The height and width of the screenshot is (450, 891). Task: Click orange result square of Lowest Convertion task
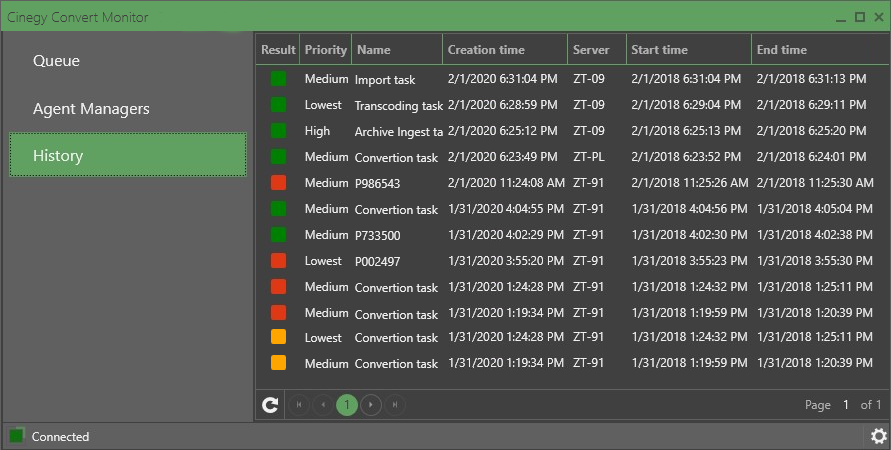tap(278, 337)
